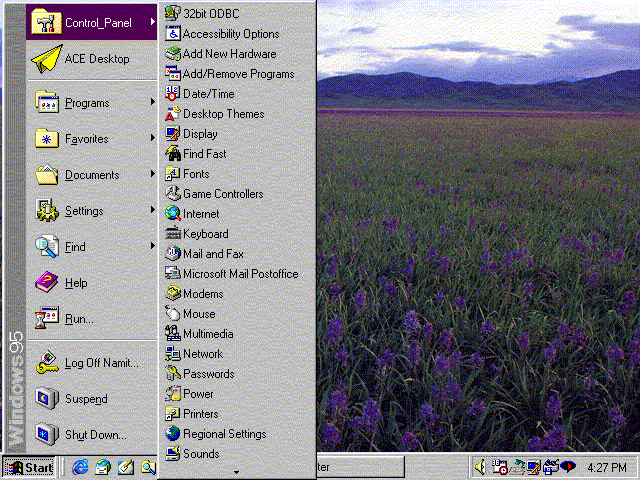Click the Suspend moon monitor icon
The image size is (640, 480).
(47, 398)
